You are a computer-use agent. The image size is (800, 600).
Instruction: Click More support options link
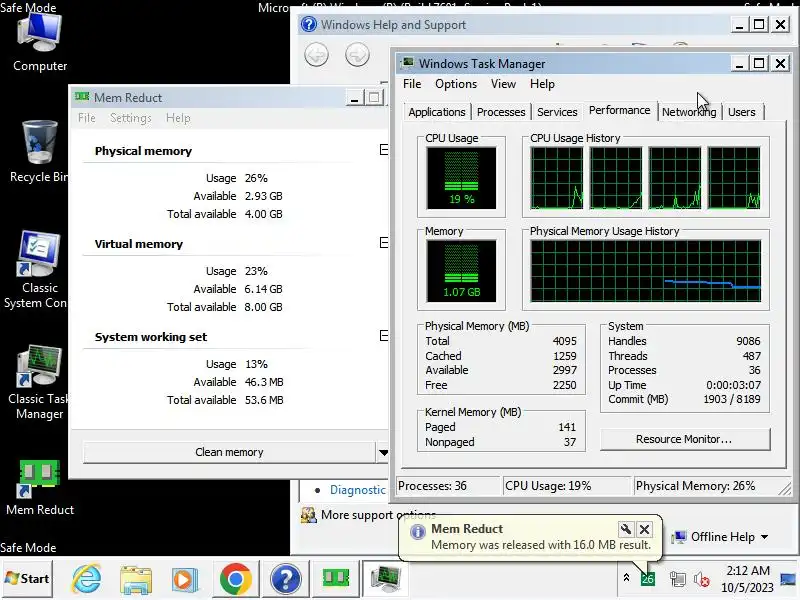tap(378, 515)
